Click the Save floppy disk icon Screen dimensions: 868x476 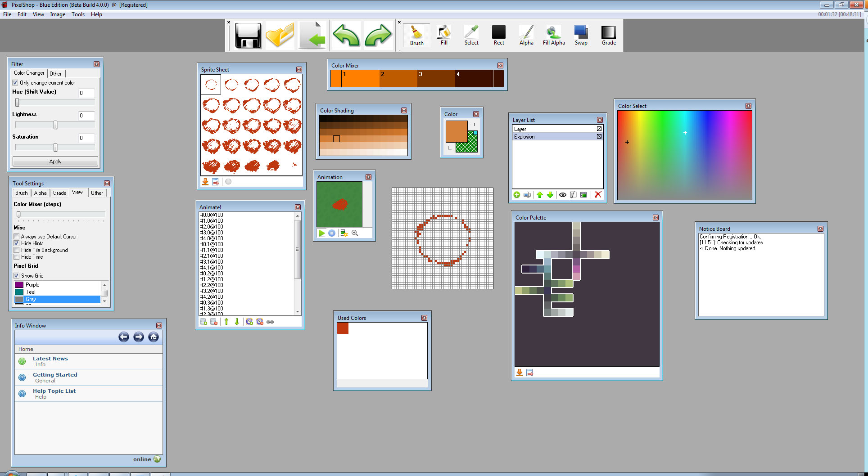click(248, 36)
